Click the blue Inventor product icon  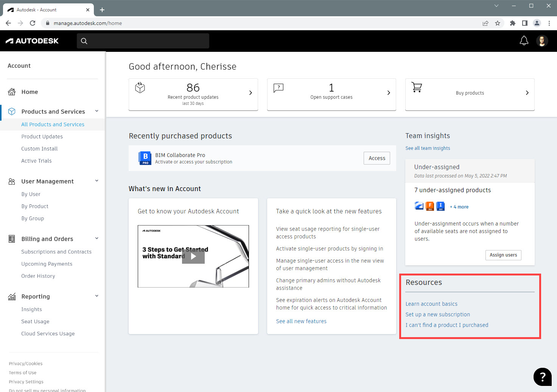pyautogui.click(x=440, y=206)
